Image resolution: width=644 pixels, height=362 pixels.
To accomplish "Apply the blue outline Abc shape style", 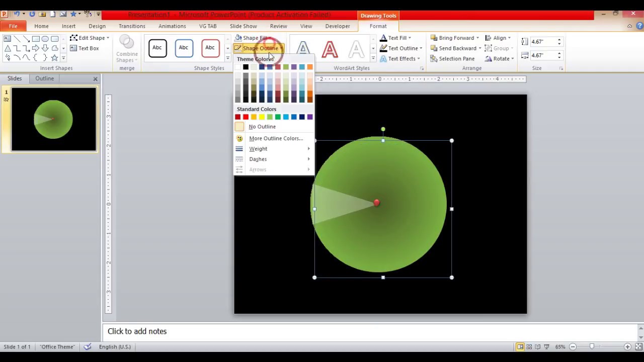I will point(184,48).
